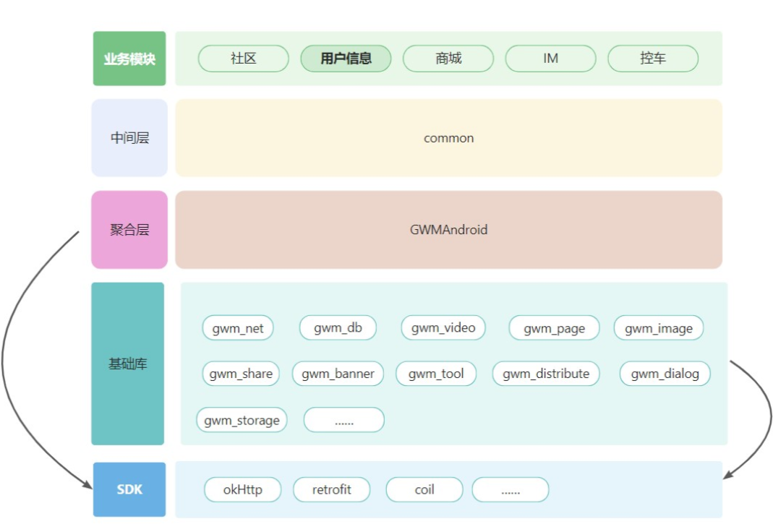This screenshot has height=532, width=773.
Task: Select the IM module pill
Action: point(550,59)
